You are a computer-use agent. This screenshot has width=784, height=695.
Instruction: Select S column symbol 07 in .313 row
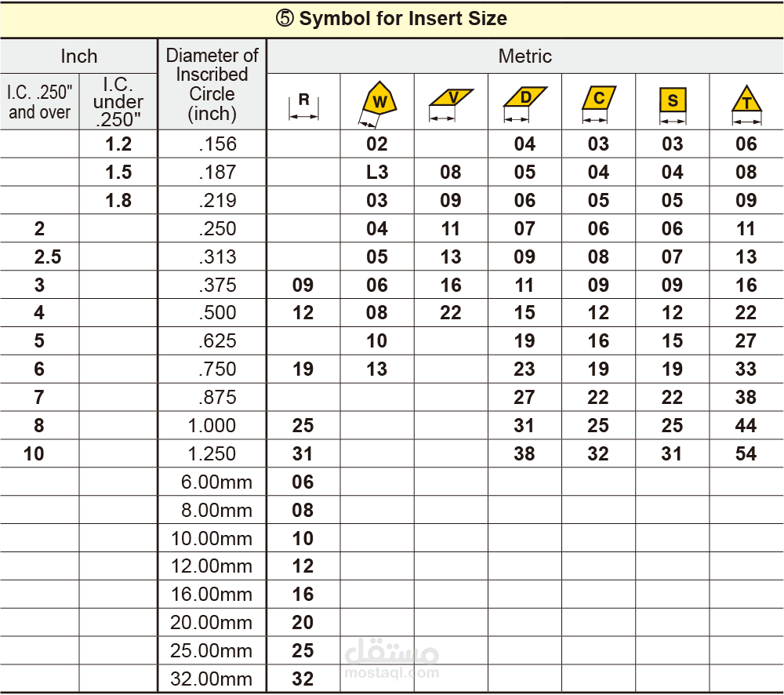point(672,257)
